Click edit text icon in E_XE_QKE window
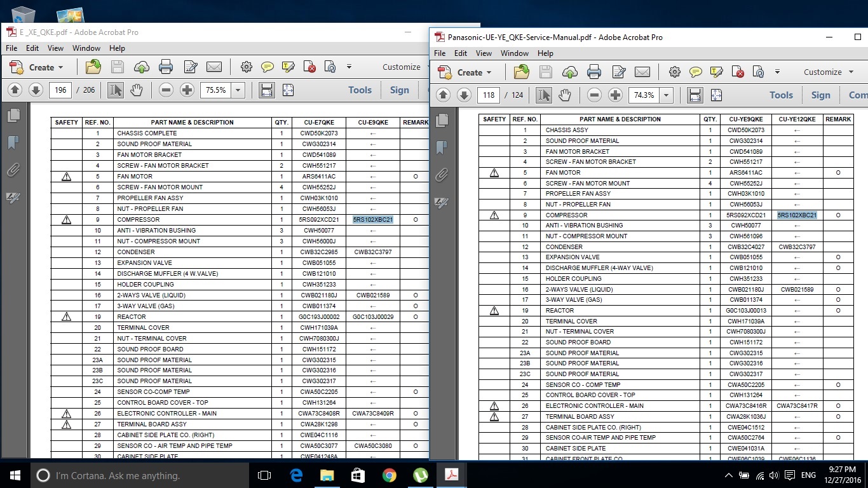Viewport: 868px width, 488px height. click(x=190, y=67)
